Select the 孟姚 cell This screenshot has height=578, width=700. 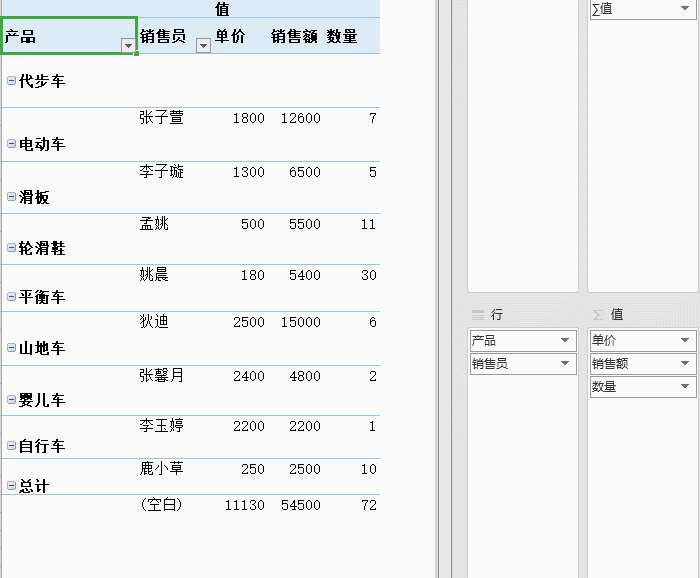154,224
